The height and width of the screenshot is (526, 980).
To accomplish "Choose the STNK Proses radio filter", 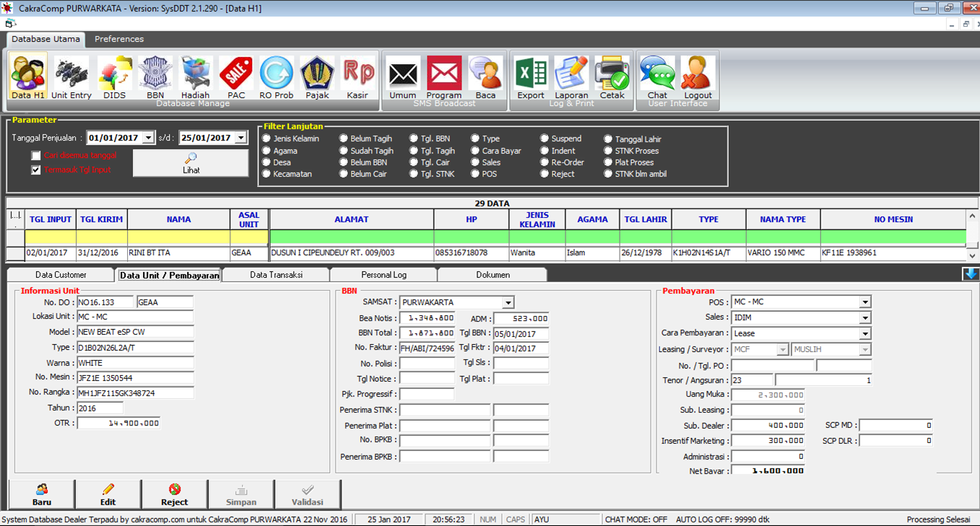I will tap(609, 151).
